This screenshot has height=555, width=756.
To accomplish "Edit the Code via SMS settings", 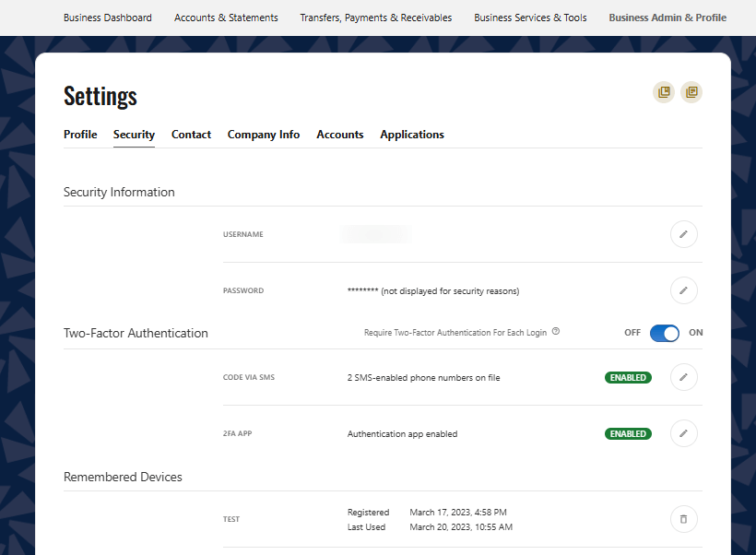I will tap(683, 377).
